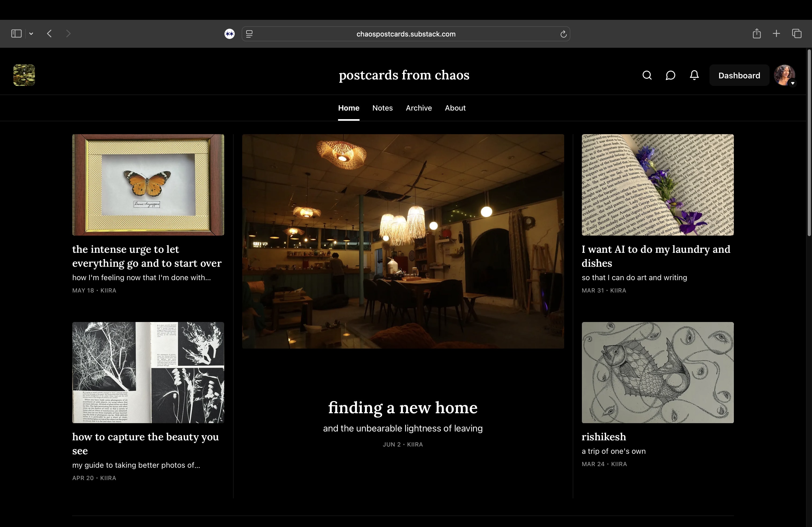Open 'I want AI to do my laundry and dishes'
812x527 pixels.
[656, 256]
